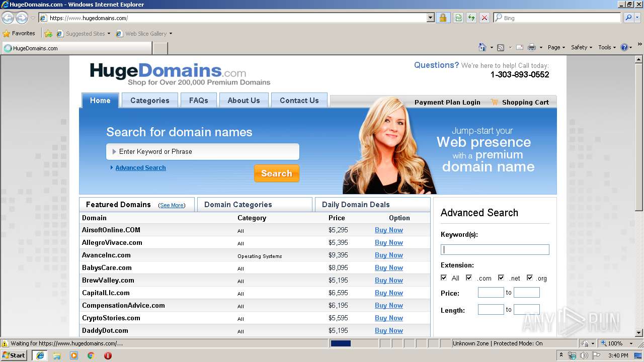Click the minimum Price input field
Viewport: 644px width, 362px height.
coord(491,292)
